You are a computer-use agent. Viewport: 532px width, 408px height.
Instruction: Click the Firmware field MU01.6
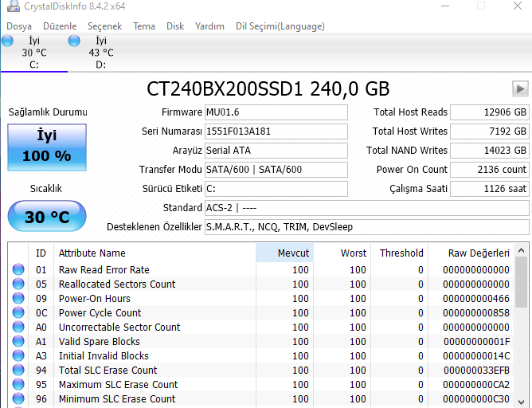[x=276, y=112]
